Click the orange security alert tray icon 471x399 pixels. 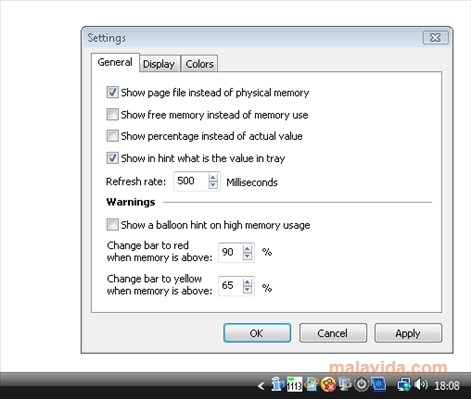point(328,384)
